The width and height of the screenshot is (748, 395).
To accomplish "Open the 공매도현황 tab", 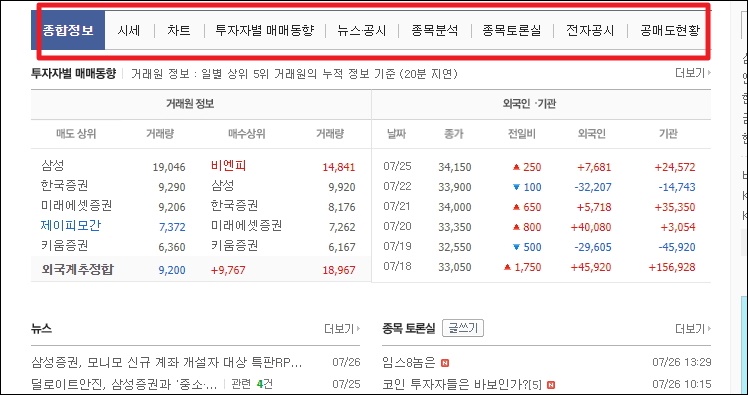I will click(670, 31).
